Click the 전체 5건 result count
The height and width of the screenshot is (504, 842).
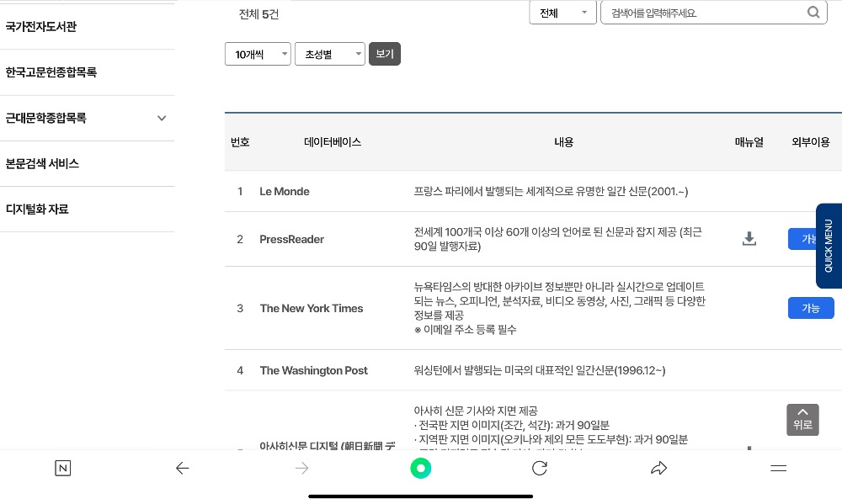point(258,14)
